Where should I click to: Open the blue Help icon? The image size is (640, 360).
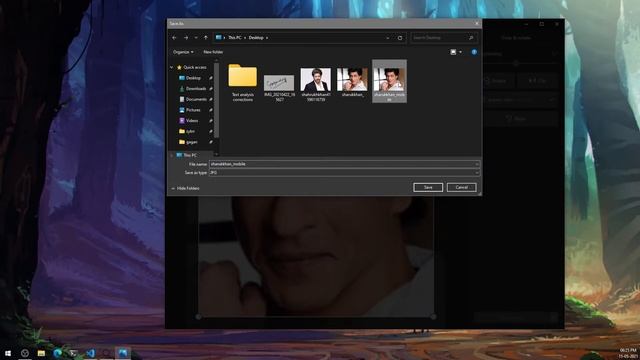474,52
